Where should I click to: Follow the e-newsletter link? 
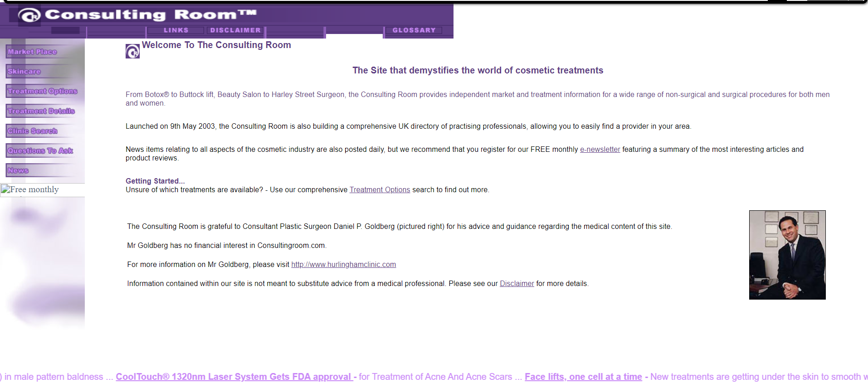[600, 150]
